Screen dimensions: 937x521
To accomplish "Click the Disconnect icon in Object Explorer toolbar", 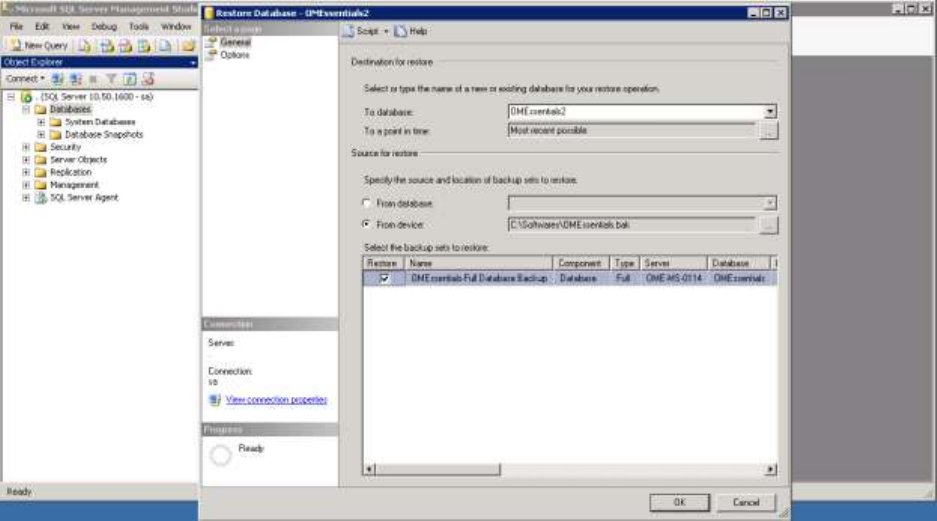I will [x=76, y=79].
